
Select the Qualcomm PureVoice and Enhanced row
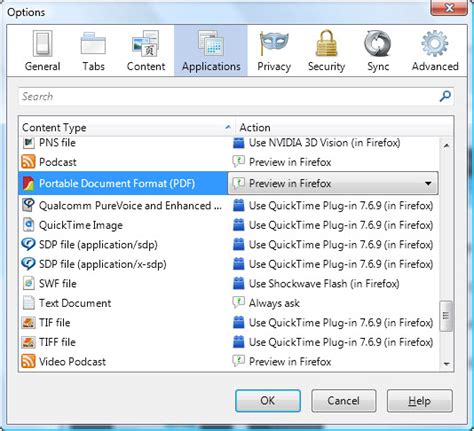point(130,205)
